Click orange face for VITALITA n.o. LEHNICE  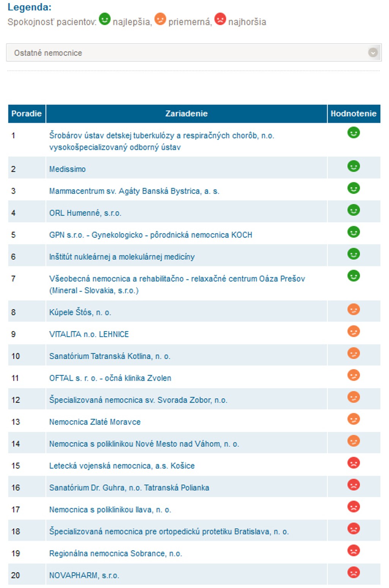(353, 331)
